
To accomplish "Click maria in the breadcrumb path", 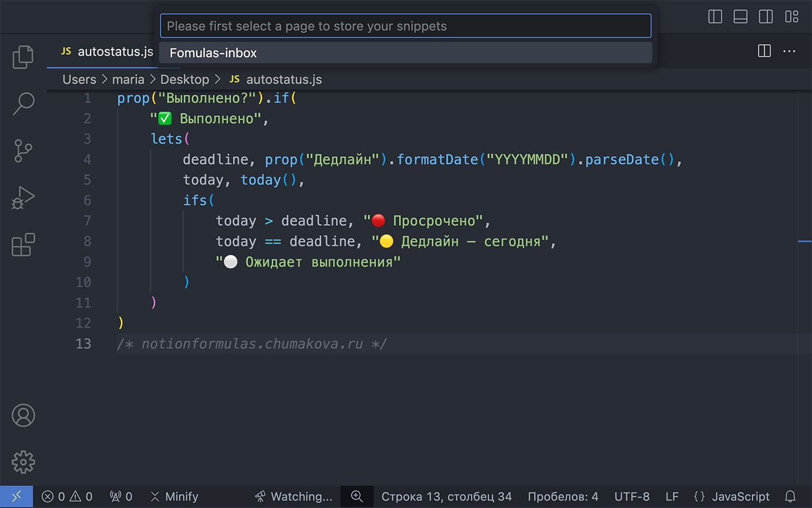I will click(128, 80).
